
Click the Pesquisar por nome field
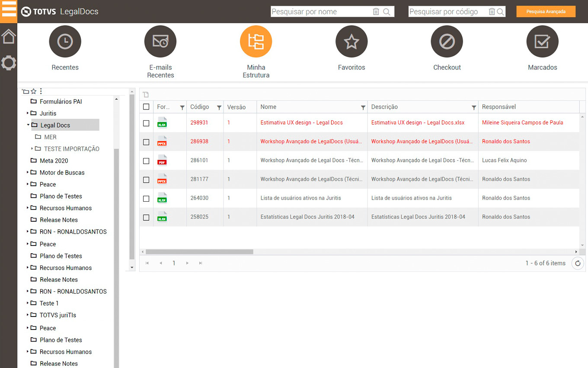coord(320,12)
